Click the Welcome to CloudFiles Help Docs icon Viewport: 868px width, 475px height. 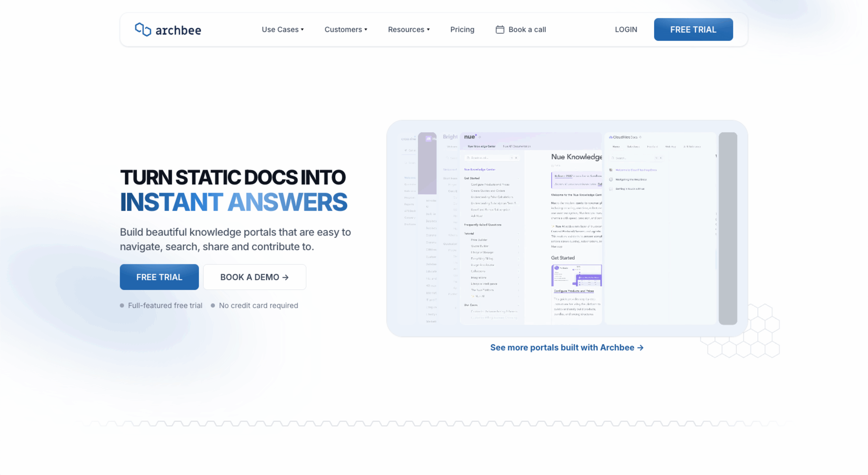(x=611, y=170)
